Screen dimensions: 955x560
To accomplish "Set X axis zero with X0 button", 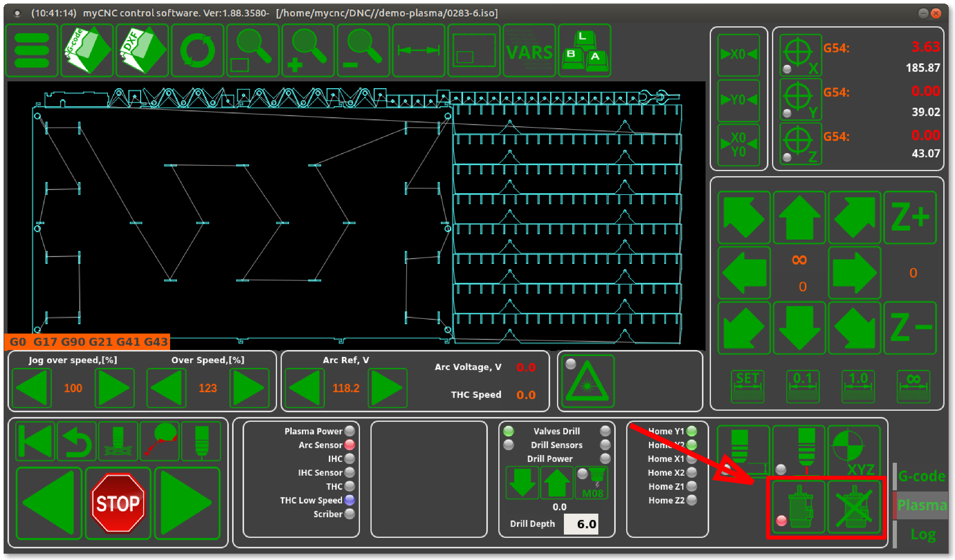I will (x=738, y=55).
